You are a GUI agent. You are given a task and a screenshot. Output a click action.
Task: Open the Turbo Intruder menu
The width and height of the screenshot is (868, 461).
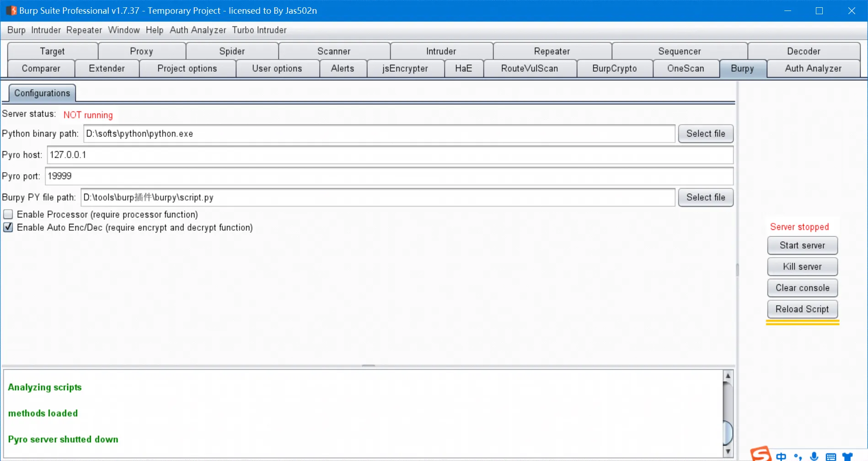(259, 30)
